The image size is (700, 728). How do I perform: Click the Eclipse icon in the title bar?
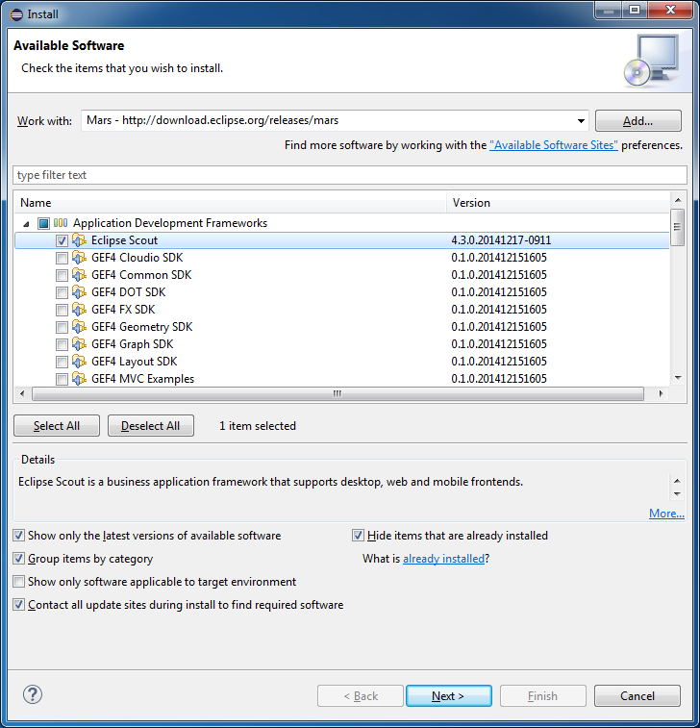click(x=16, y=14)
